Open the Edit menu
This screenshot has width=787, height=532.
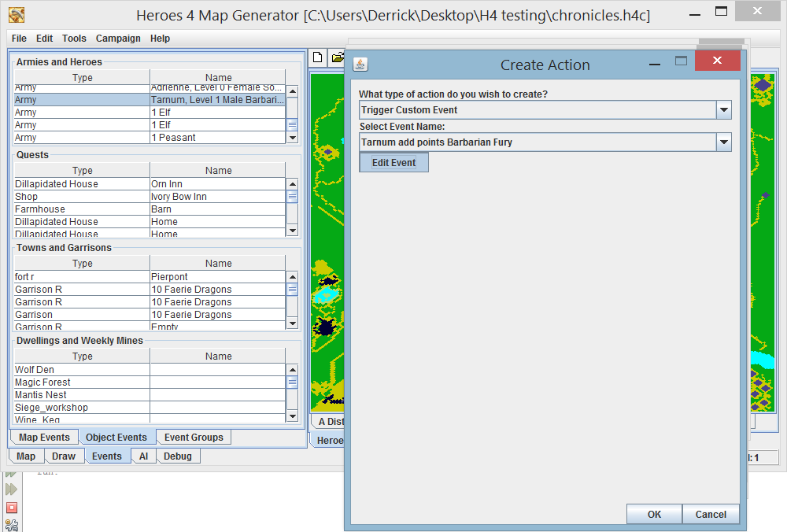coord(44,38)
